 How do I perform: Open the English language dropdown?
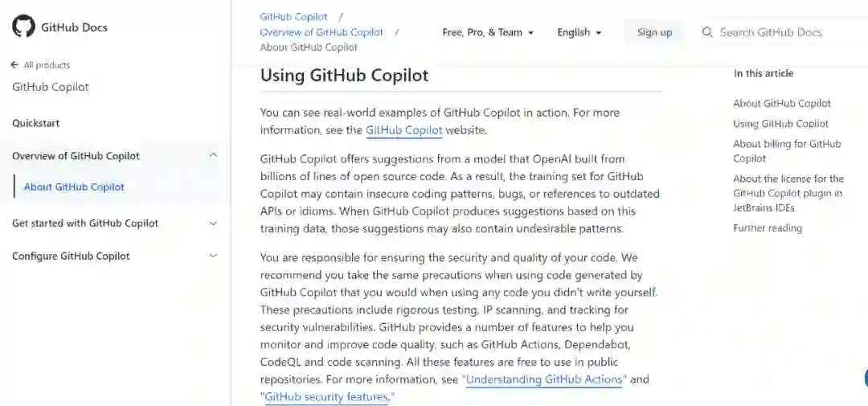pos(579,32)
